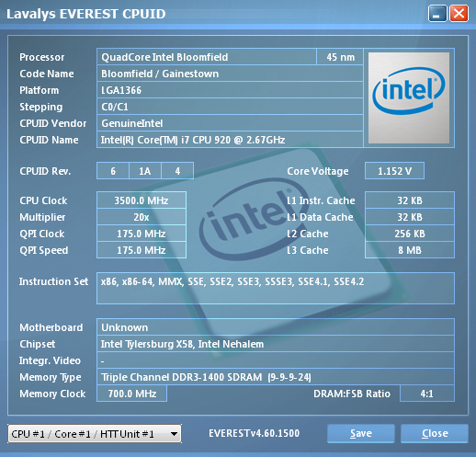Click the Integr. Video dash value
This screenshot has width=476, height=457.
click(276, 360)
